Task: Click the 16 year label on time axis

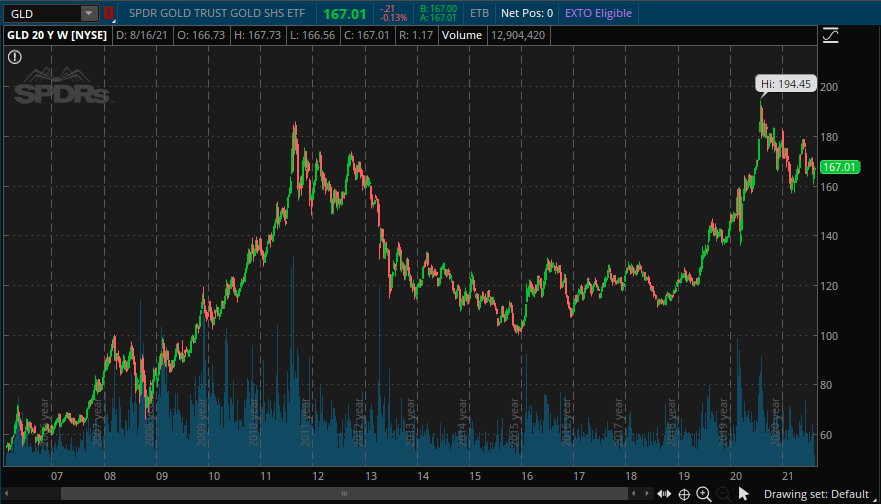Action: 527,476
